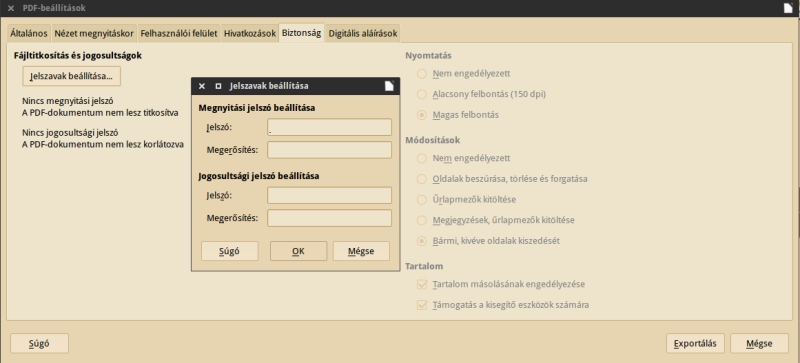Close the PDF-beállítások window
The image size is (800, 363).
11,8
